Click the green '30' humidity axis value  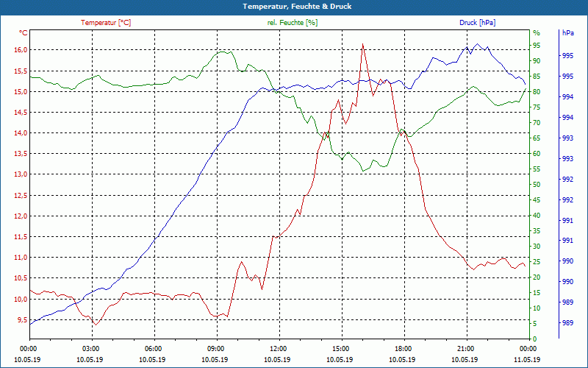click(537, 247)
